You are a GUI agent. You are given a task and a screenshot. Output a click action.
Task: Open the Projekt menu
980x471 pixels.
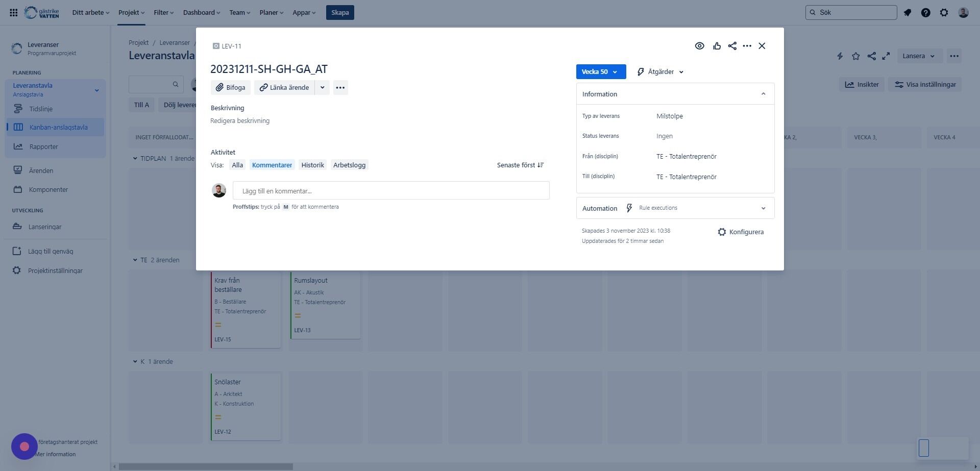tap(131, 13)
